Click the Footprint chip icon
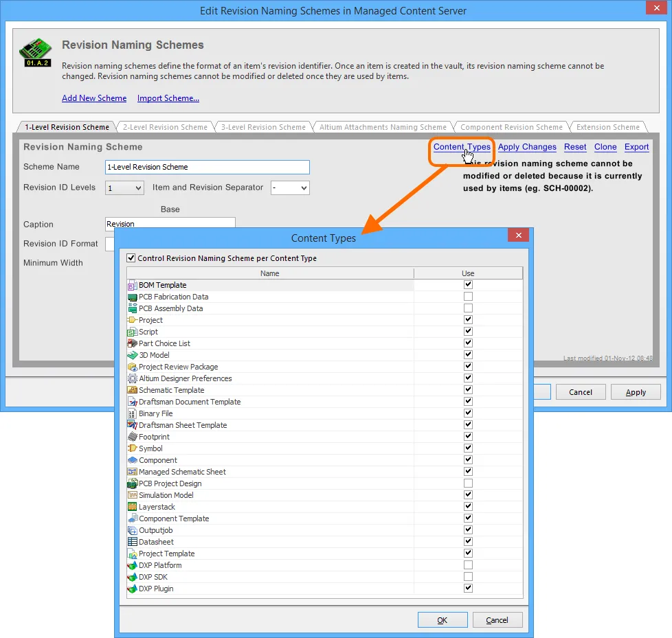The height and width of the screenshot is (638, 672). click(133, 437)
